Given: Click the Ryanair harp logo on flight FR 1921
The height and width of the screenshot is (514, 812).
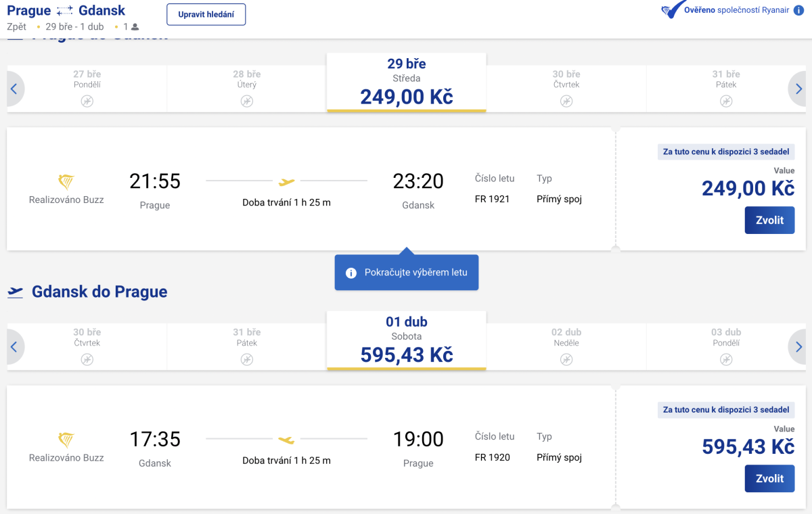Looking at the screenshot, I should pos(66,181).
